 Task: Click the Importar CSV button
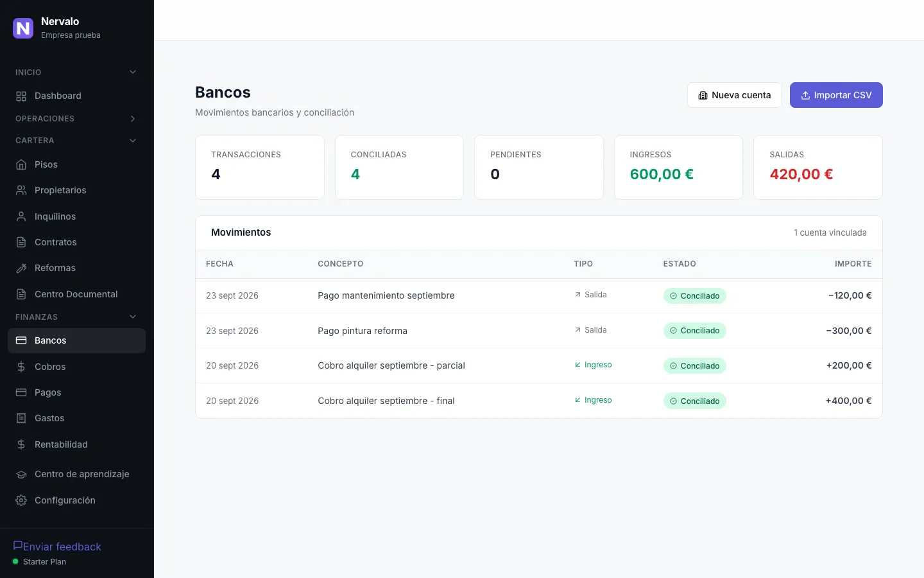click(x=836, y=95)
